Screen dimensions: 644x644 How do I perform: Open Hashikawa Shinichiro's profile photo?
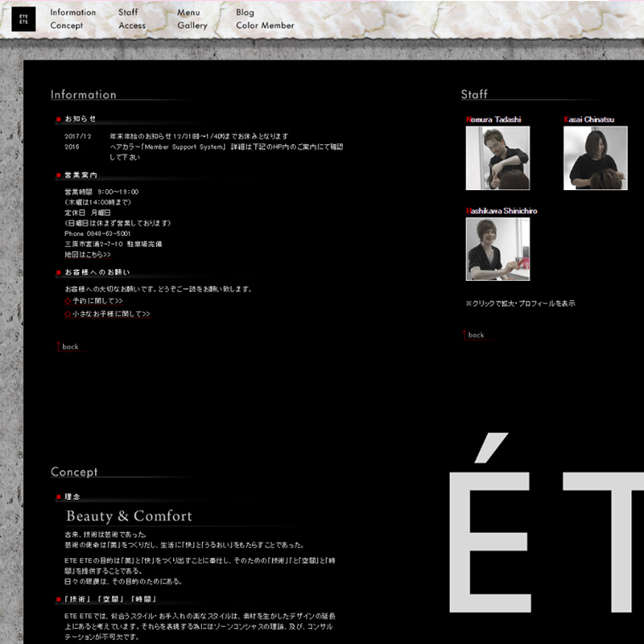click(x=497, y=249)
